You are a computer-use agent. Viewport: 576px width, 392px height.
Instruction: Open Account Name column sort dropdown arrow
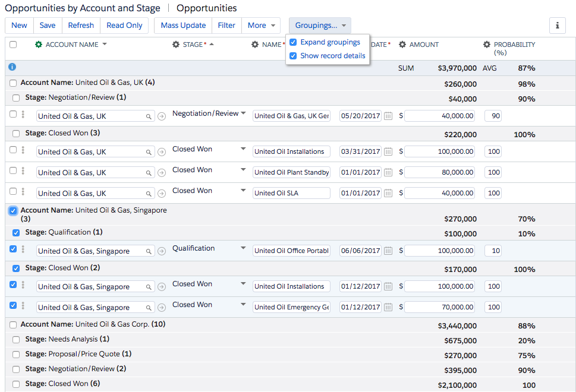(105, 44)
